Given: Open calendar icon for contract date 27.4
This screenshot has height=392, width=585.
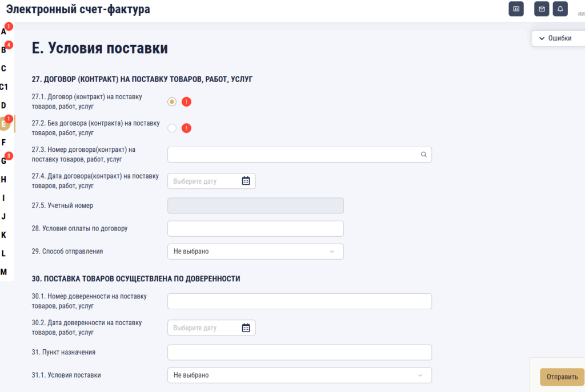Looking at the screenshot, I should (x=246, y=181).
